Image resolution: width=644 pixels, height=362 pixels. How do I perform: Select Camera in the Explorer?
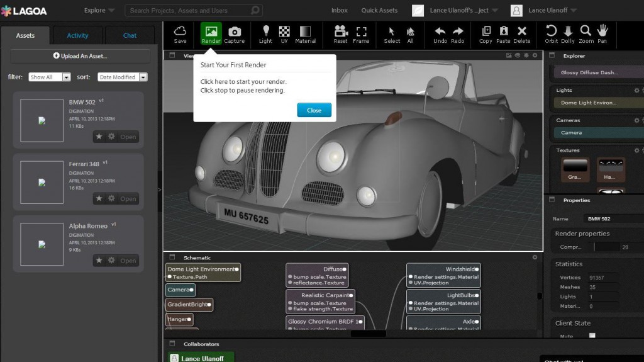[x=599, y=132]
